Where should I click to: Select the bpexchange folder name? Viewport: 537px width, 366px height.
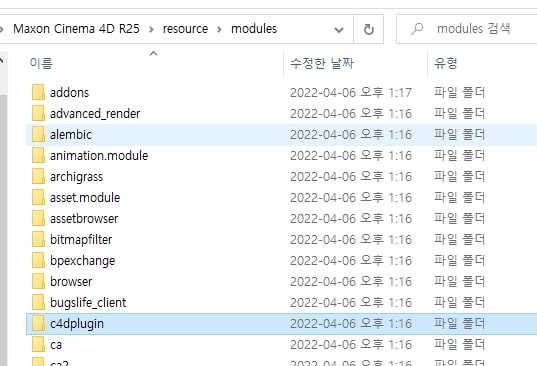tap(83, 261)
